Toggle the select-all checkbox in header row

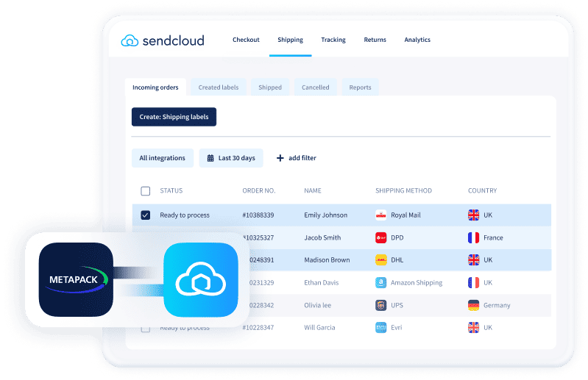click(146, 191)
